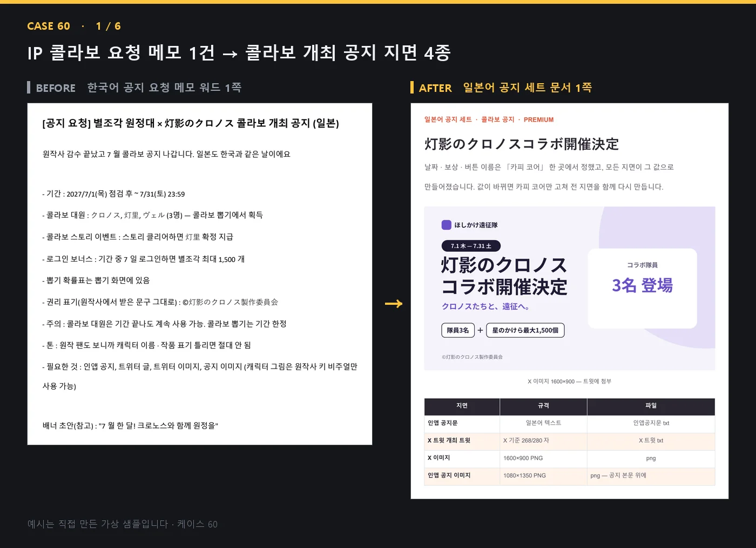Click the "파일" table column header
The image size is (756, 548).
tap(651, 406)
